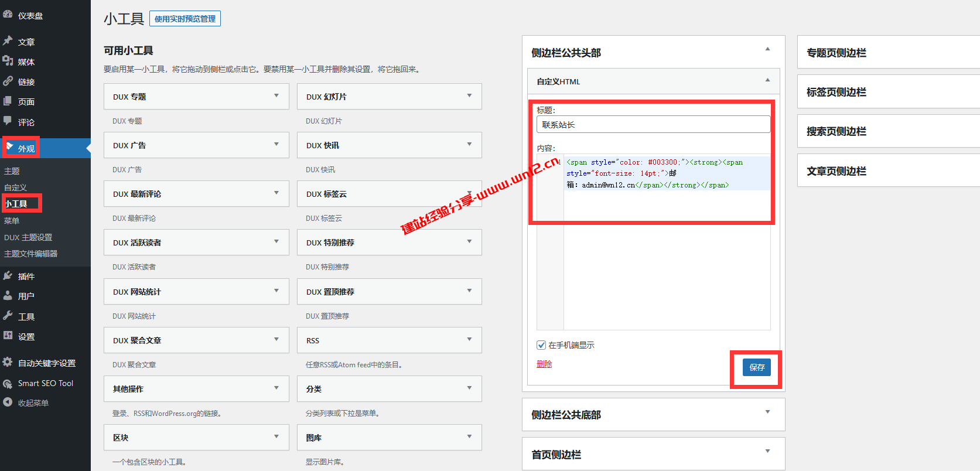Click the 标题 input field containing 联系站长
This screenshot has width=980, height=471.
click(x=653, y=124)
